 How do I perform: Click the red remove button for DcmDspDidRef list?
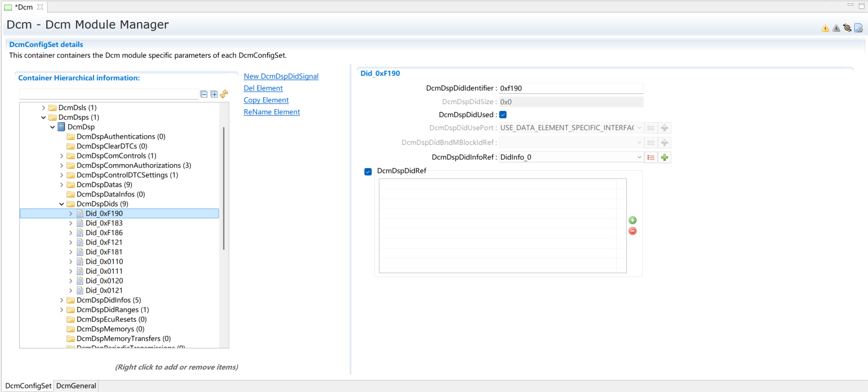[x=632, y=231]
